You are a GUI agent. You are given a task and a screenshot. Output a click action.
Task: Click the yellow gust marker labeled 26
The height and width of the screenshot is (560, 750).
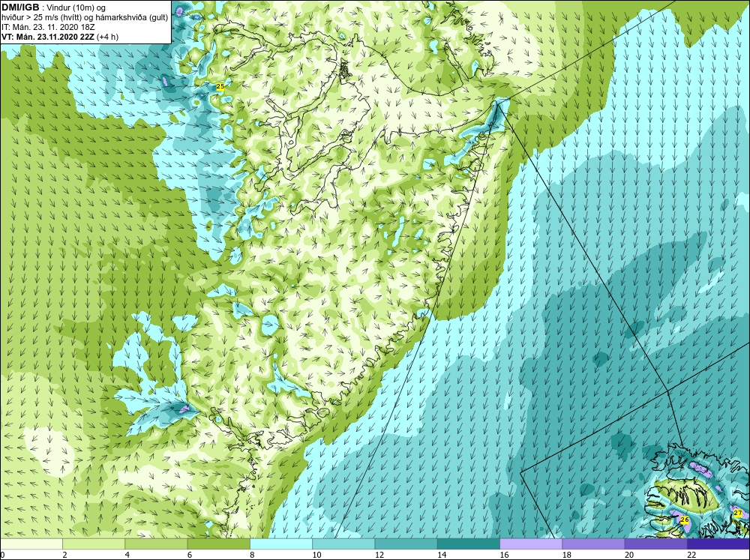pyautogui.click(x=685, y=520)
